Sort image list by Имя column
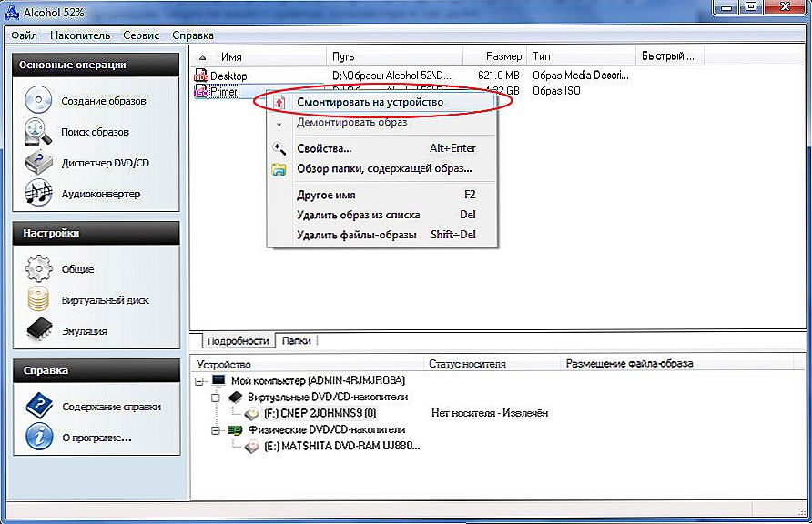Viewport: 812px width, 524px height. click(259, 56)
